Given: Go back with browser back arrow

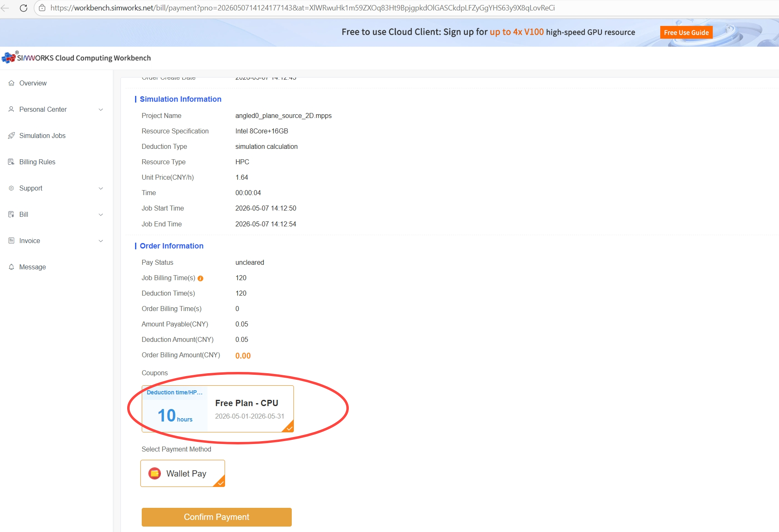Looking at the screenshot, I should pyautogui.click(x=5, y=8).
